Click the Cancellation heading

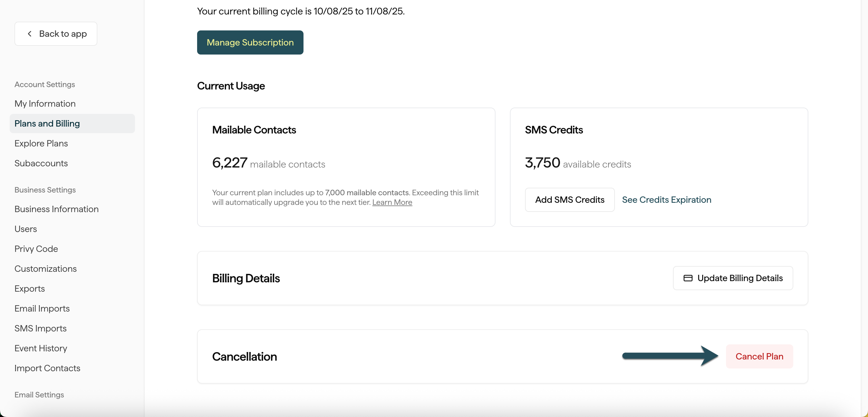[x=244, y=356]
